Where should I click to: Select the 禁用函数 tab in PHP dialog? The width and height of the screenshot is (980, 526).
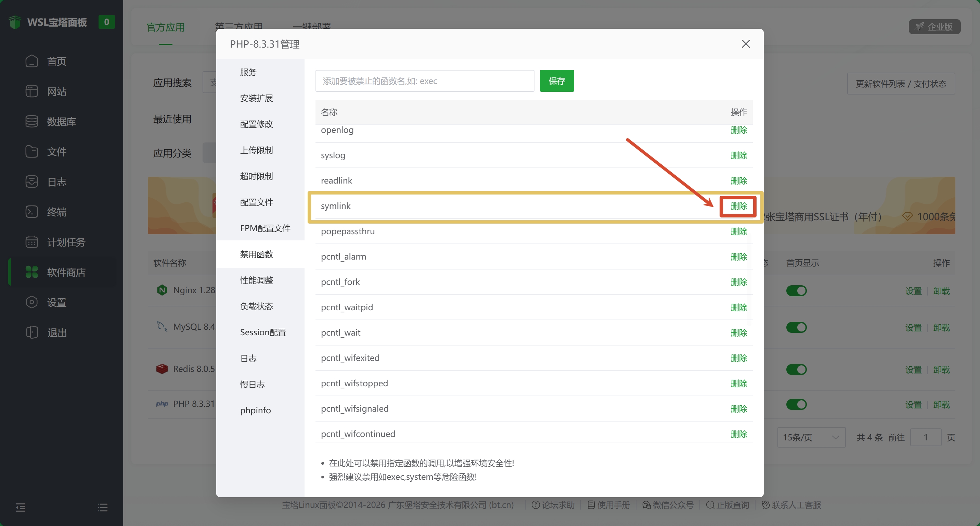[x=260, y=254]
